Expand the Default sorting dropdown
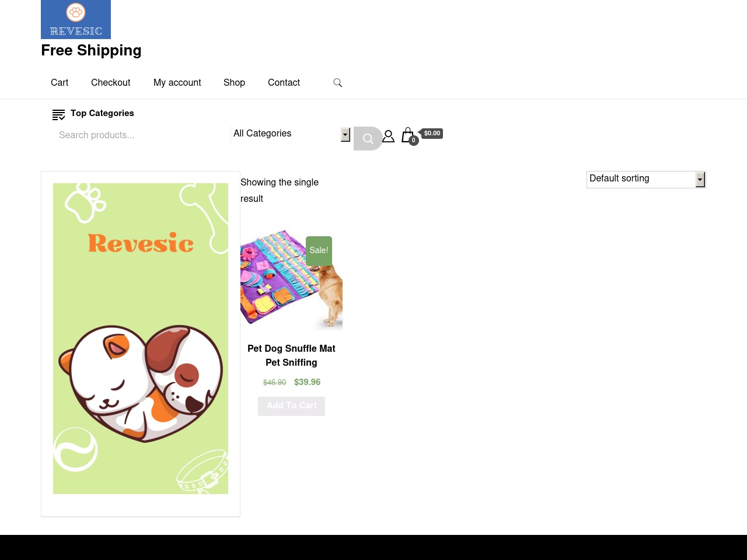The width and height of the screenshot is (747, 560). click(646, 180)
